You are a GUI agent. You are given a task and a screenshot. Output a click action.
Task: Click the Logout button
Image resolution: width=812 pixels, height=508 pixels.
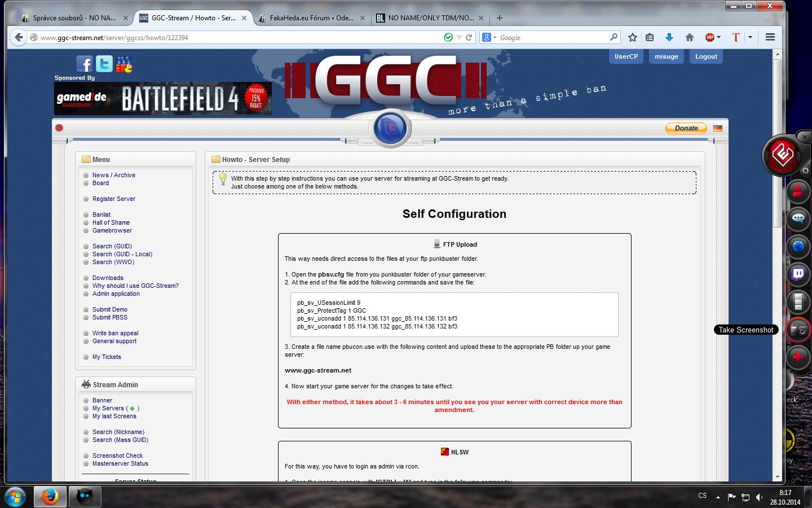706,56
